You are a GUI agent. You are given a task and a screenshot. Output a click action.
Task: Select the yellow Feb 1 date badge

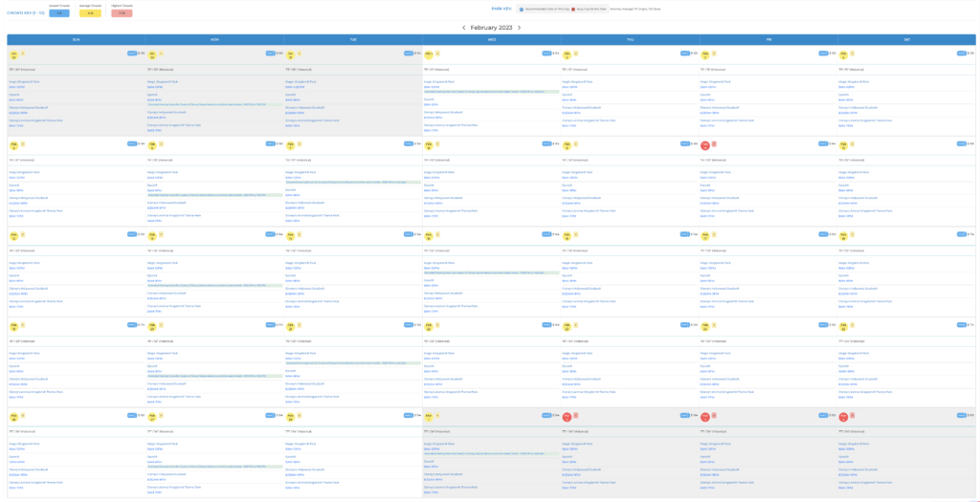pos(429,54)
